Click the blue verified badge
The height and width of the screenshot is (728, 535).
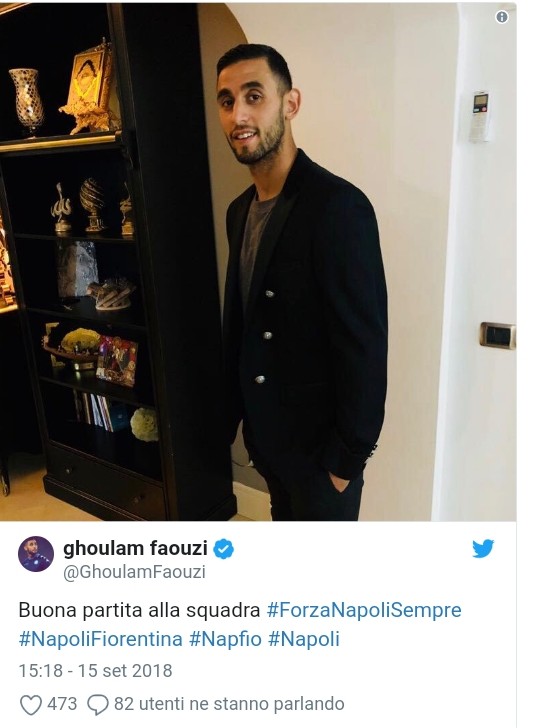[x=223, y=549]
